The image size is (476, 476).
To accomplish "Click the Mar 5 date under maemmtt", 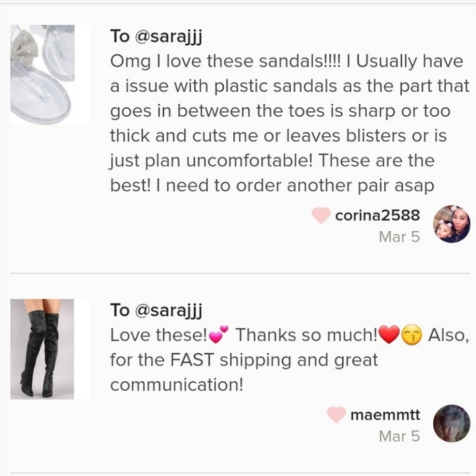I will coord(399,436).
